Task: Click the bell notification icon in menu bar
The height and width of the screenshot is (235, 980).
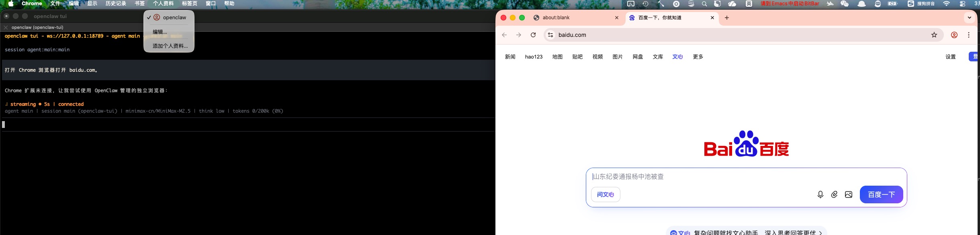Action: click(x=861, y=4)
